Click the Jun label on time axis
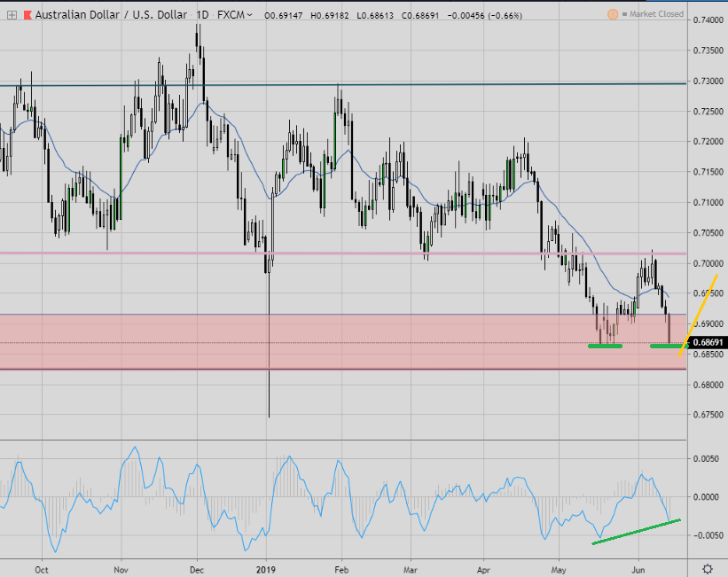Image resolution: width=728 pixels, height=577 pixels. pos(638,570)
